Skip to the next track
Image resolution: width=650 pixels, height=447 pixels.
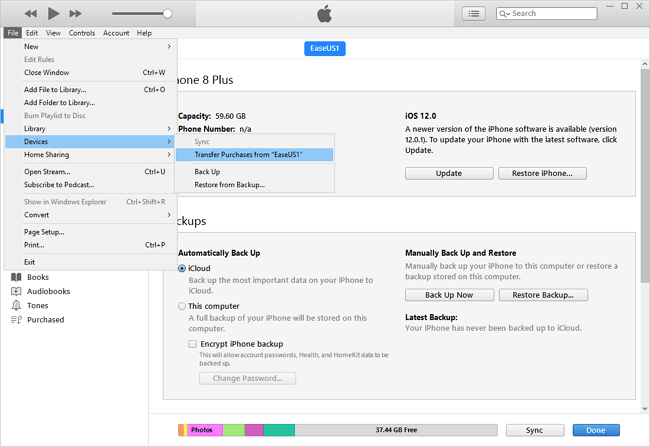[77, 13]
